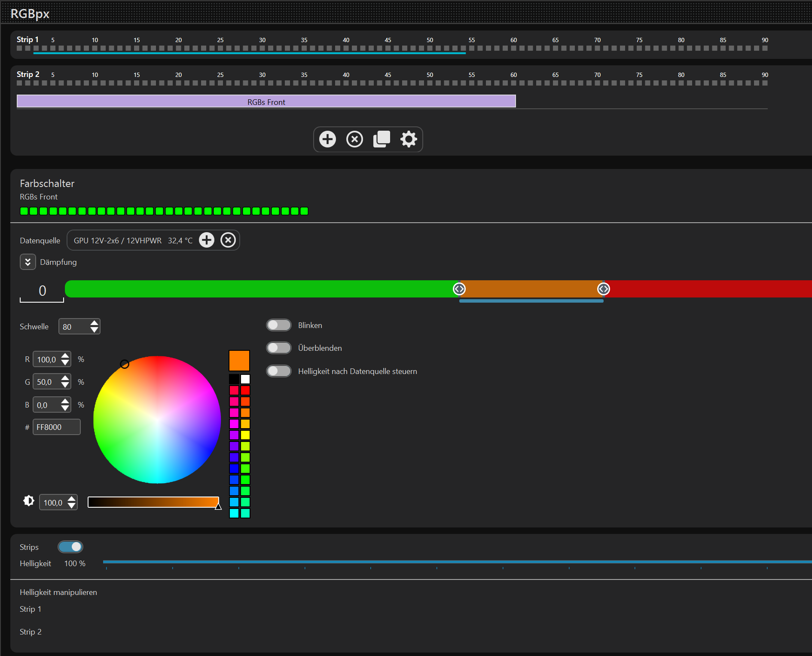This screenshot has width=812, height=656.
Task: Click the current orange color preview swatch
Action: 239,361
